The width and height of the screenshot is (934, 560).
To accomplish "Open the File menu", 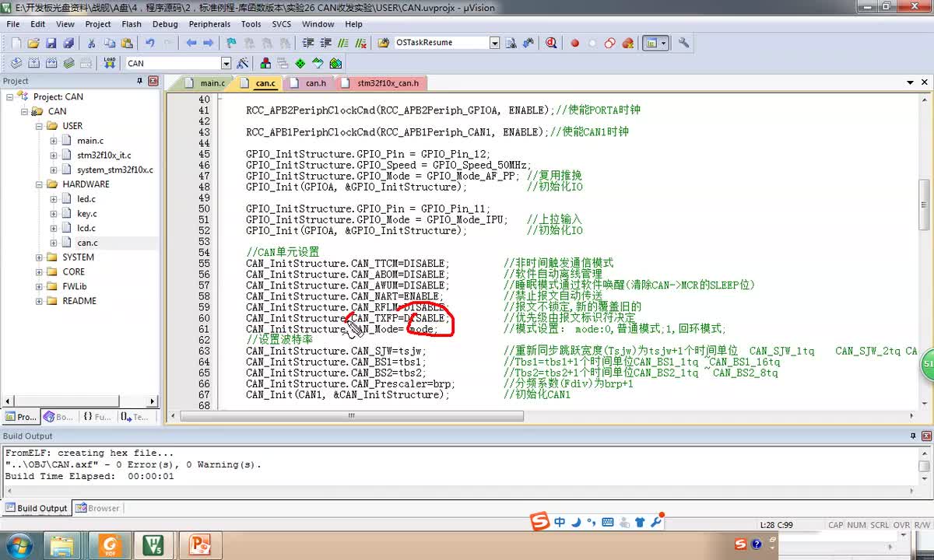I will click(x=13, y=24).
